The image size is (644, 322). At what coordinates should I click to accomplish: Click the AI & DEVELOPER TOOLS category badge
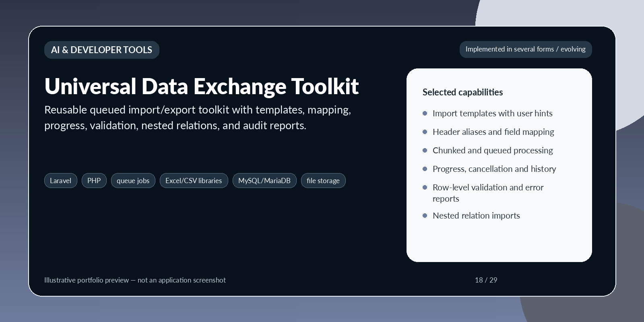coord(102,50)
